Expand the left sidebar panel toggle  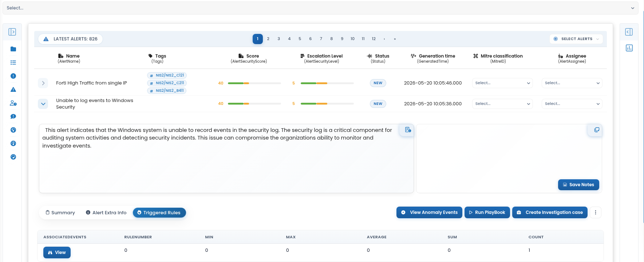point(12,32)
